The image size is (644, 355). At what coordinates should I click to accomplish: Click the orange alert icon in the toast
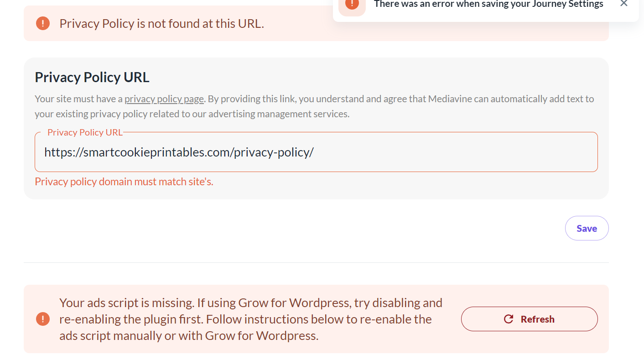pos(352,5)
